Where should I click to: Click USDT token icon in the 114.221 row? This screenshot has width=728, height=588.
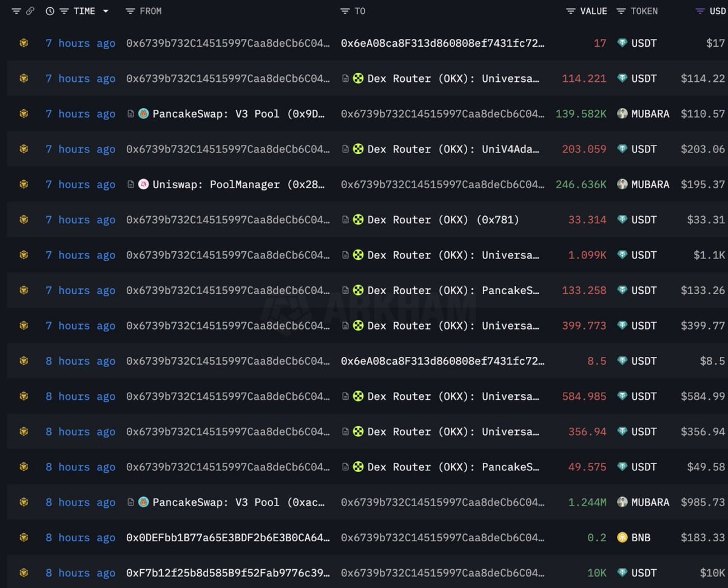click(622, 78)
